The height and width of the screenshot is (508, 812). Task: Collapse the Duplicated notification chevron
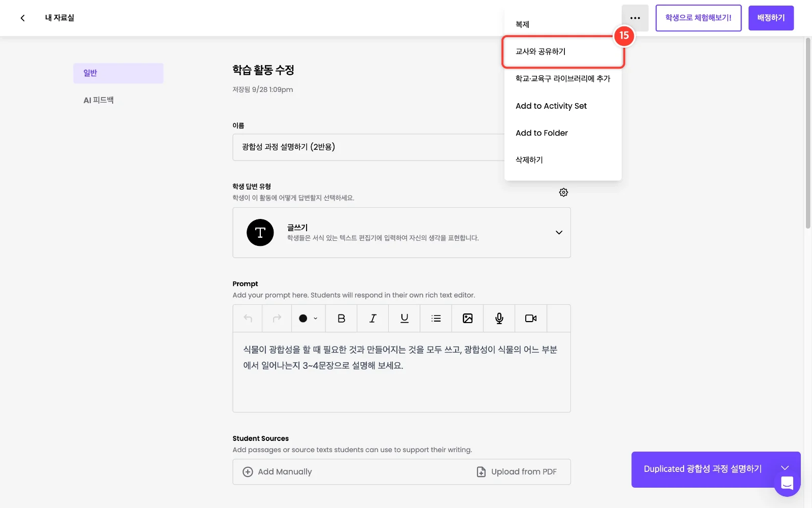(785, 468)
